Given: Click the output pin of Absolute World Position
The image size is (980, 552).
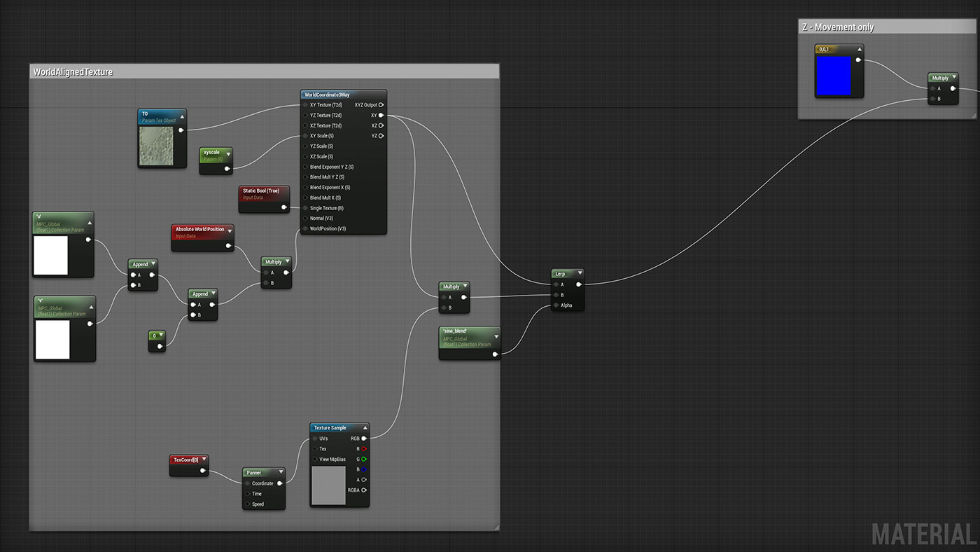Looking at the screenshot, I should point(228,246).
